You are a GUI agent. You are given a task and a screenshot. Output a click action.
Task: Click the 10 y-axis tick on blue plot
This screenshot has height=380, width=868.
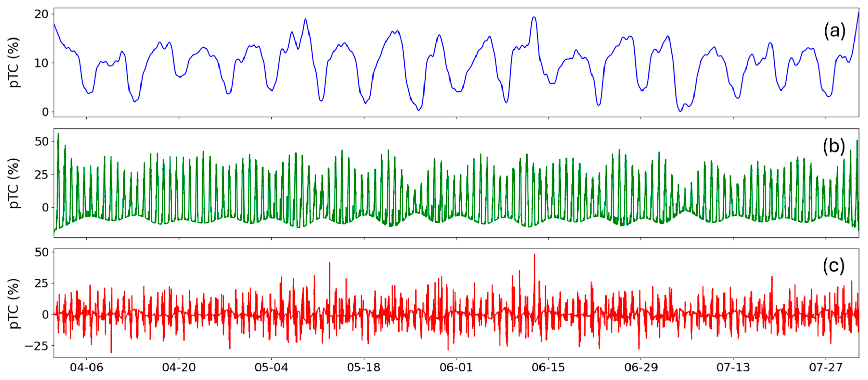pos(41,63)
